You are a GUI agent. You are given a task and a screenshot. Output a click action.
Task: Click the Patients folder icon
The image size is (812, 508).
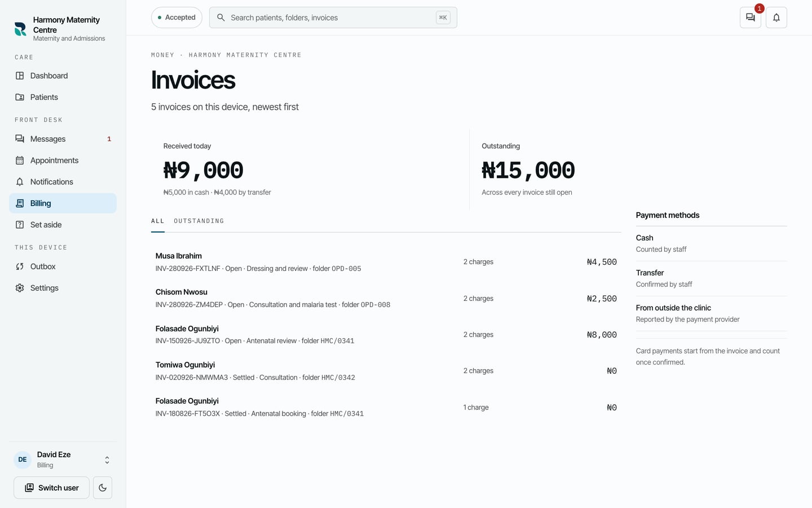pyautogui.click(x=20, y=97)
